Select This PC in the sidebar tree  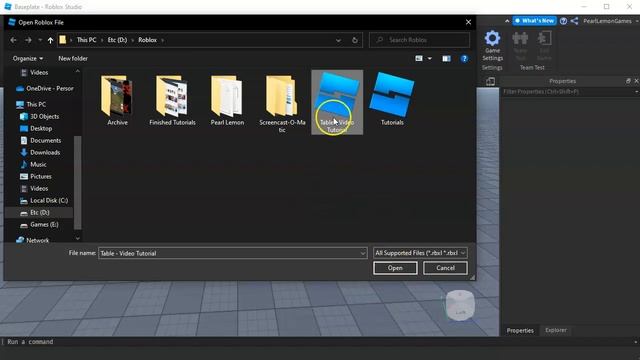pyautogui.click(x=31, y=104)
